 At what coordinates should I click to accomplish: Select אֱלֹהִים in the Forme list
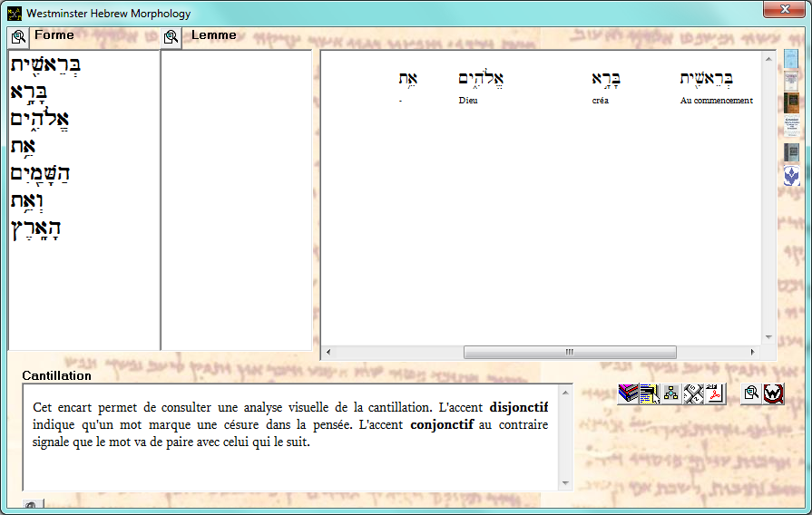tap(40, 120)
